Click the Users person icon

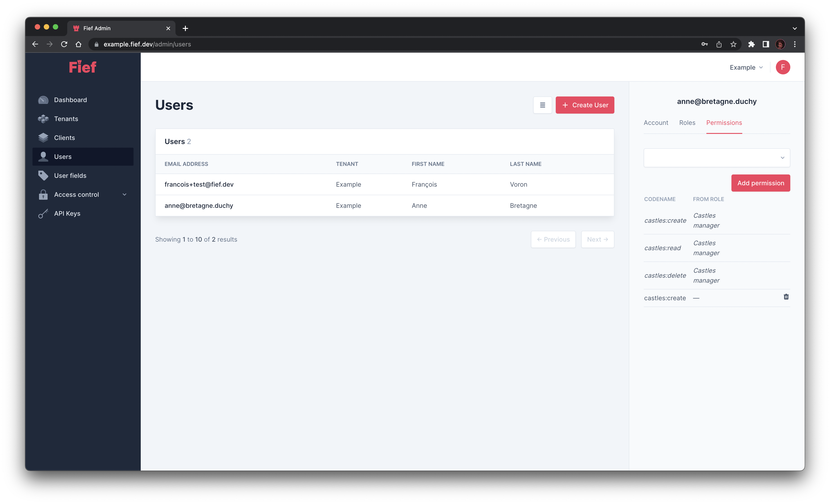[x=43, y=157]
